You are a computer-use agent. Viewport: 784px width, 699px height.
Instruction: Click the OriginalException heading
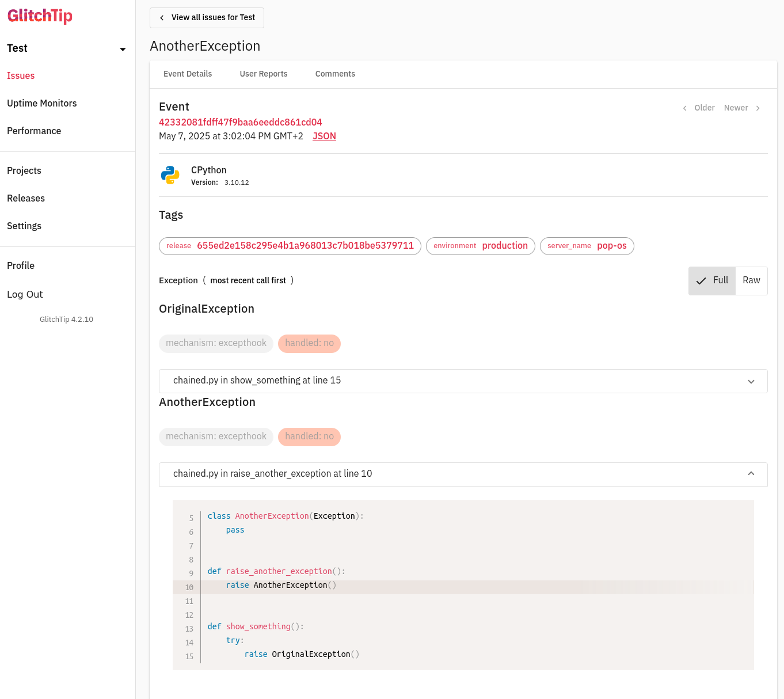[x=207, y=309]
